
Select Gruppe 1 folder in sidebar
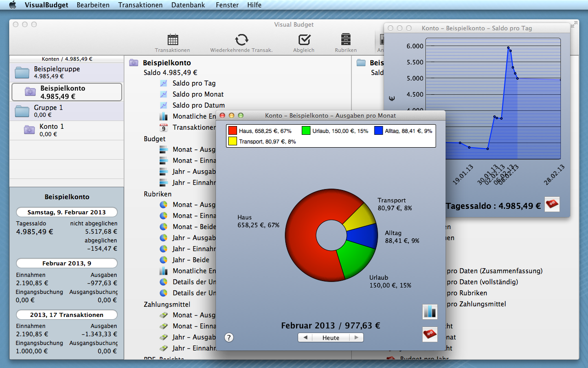(x=67, y=111)
